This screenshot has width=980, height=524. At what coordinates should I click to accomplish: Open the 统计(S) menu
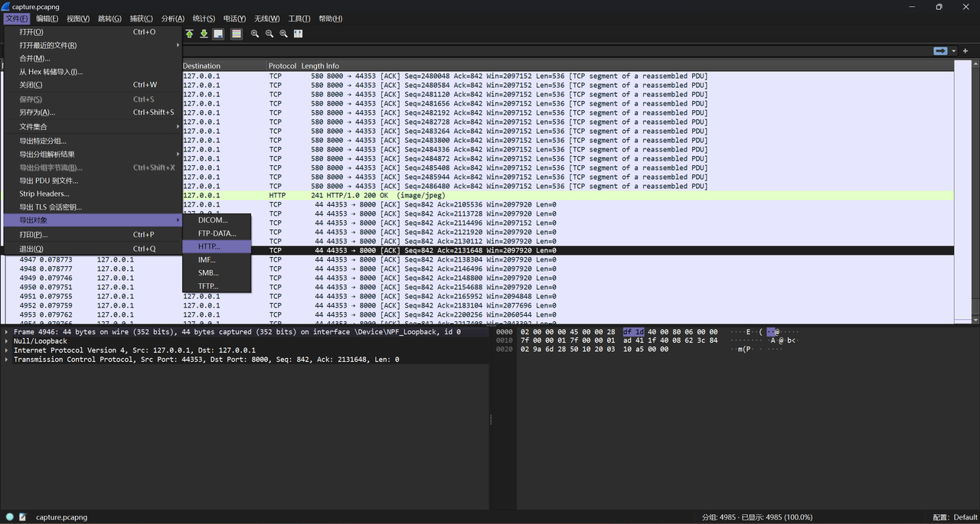tap(204, 18)
